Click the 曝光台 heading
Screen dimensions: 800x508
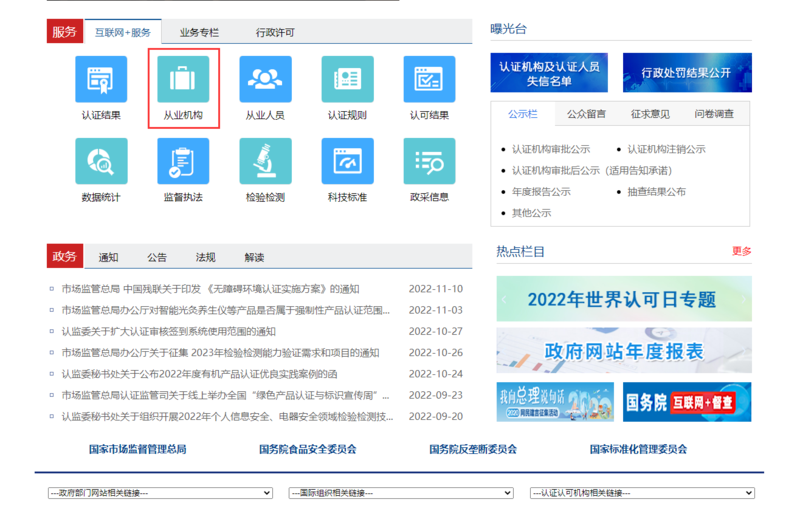509,29
